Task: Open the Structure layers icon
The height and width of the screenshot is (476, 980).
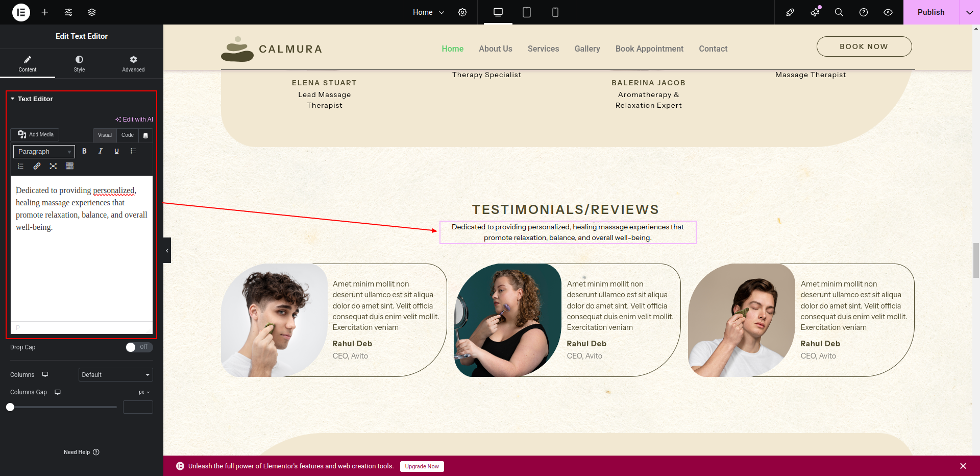Action: click(92, 12)
